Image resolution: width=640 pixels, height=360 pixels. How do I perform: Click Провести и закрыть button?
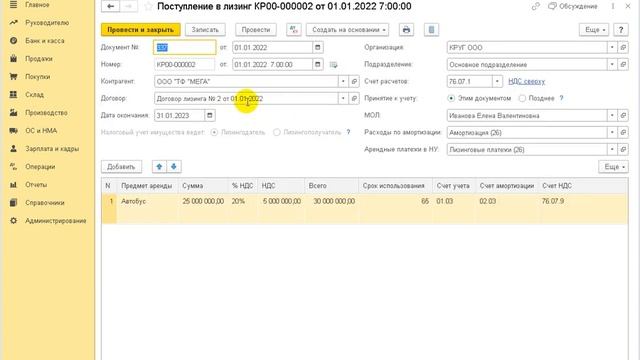point(140,30)
